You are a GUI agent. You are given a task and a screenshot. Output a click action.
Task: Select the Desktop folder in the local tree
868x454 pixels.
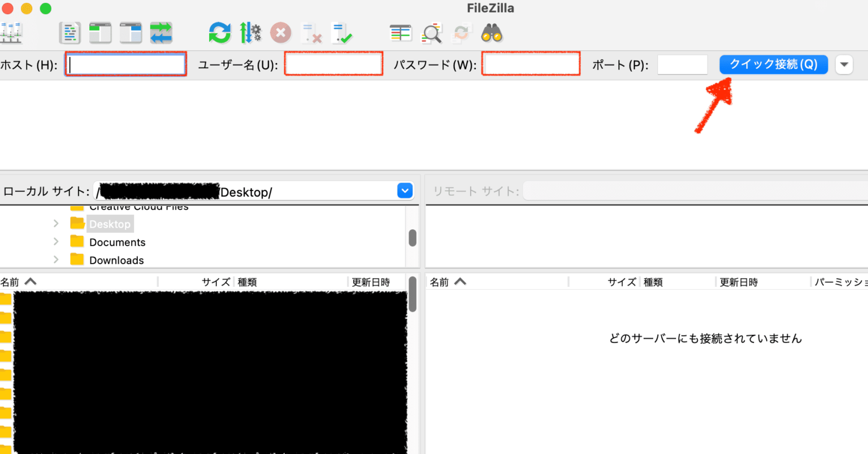click(110, 224)
